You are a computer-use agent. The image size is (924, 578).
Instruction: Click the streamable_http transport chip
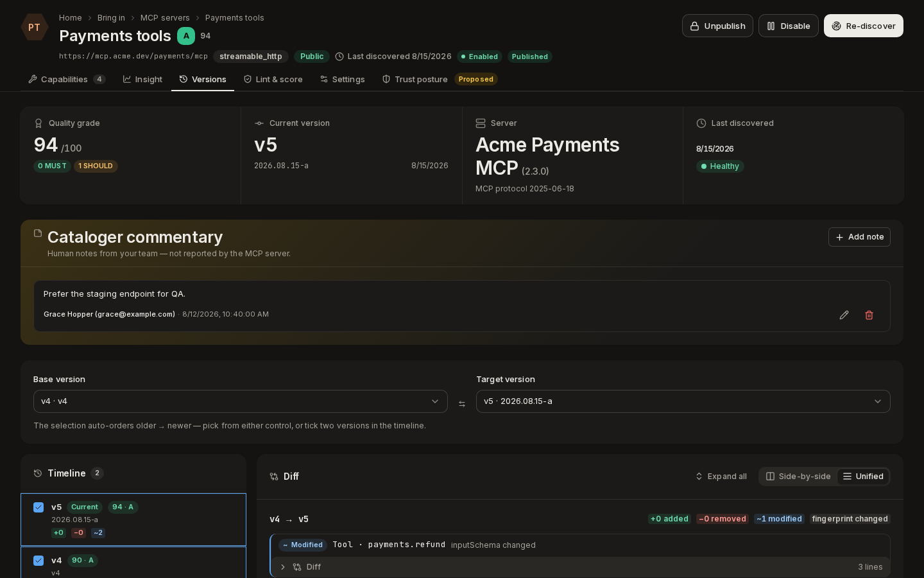tap(251, 57)
